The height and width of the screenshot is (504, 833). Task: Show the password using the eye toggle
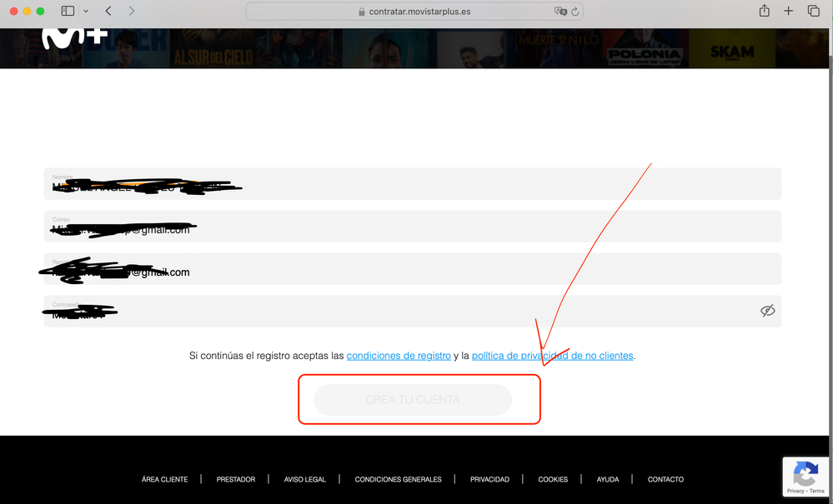pyautogui.click(x=766, y=310)
